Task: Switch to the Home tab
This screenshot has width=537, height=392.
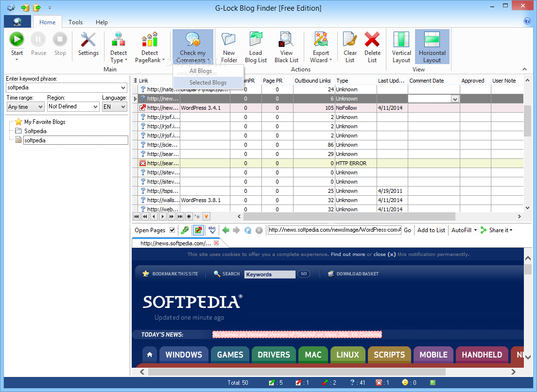Action: point(47,22)
